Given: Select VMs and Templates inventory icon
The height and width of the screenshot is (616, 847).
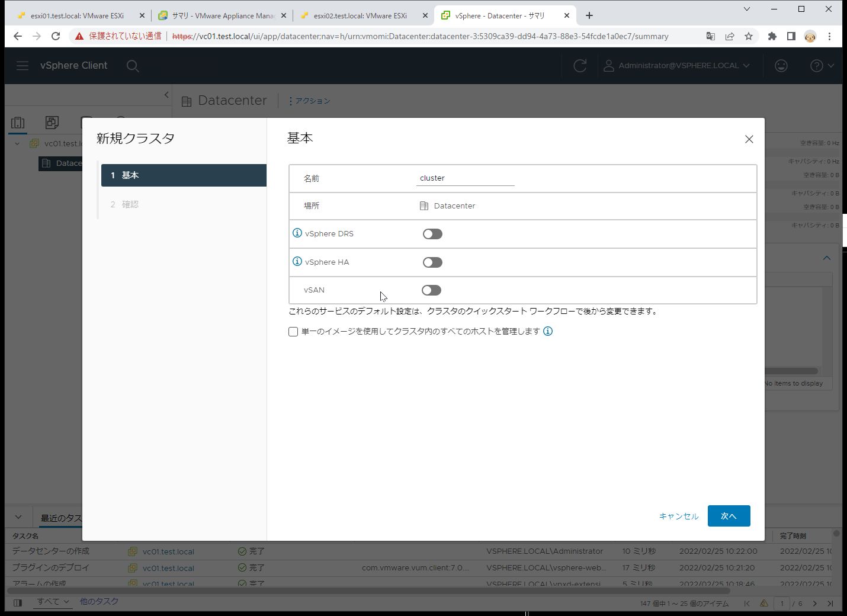Looking at the screenshot, I should click(x=52, y=123).
